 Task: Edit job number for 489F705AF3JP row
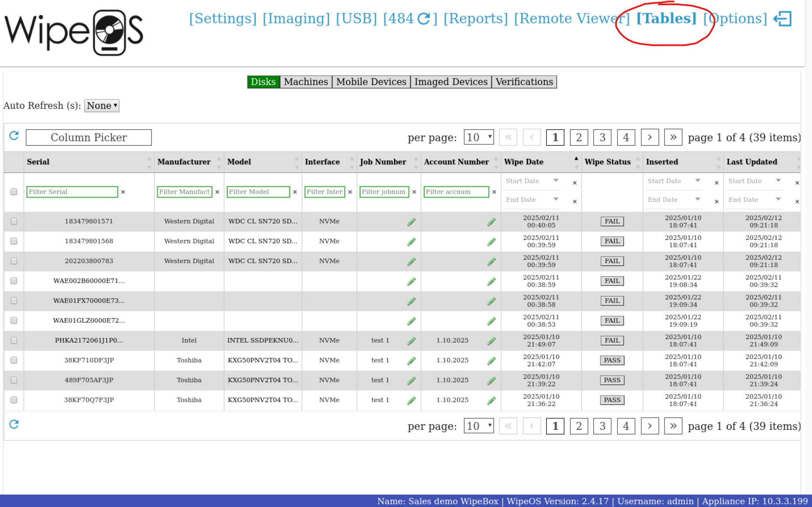[x=411, y=380]
